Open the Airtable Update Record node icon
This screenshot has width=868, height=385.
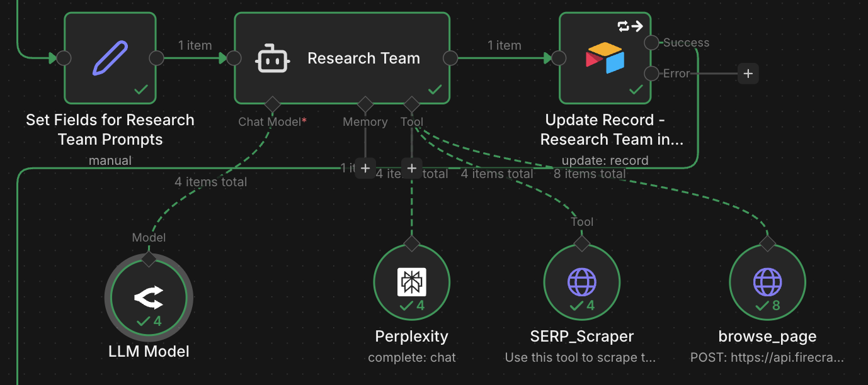[x=605, y=59]
